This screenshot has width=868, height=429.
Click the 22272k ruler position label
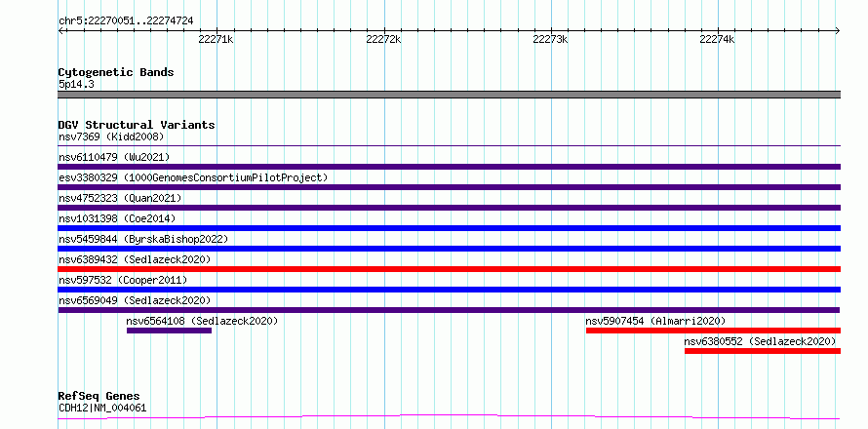pos(383,40)
